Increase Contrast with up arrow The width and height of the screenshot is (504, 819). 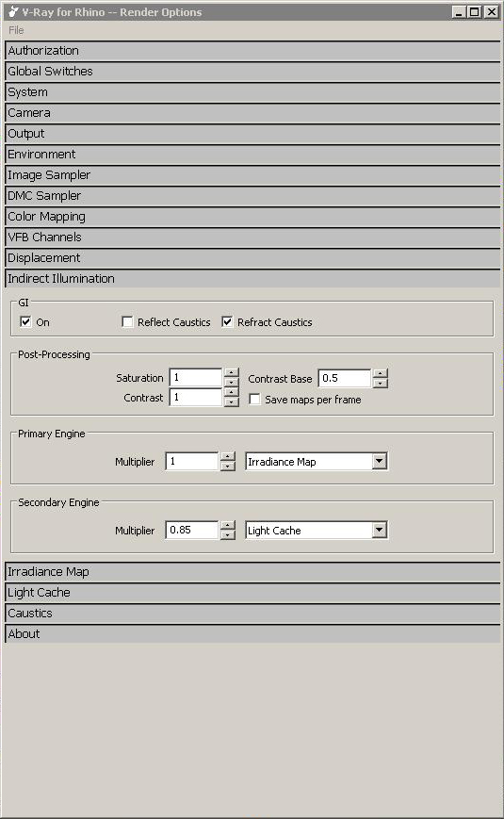click(x=231, y=392)
